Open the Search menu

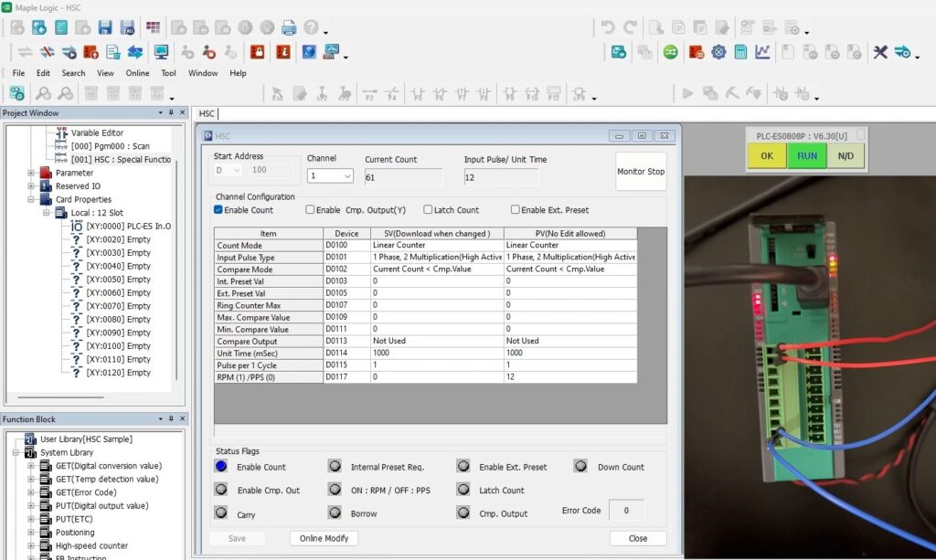(x=73, y=73)
